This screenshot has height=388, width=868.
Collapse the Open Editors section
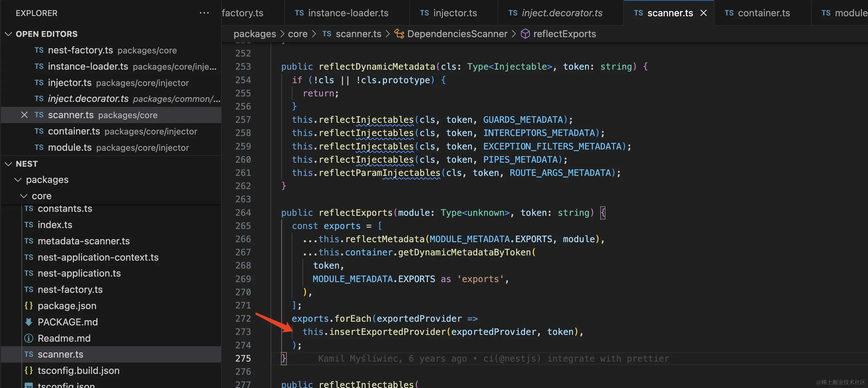(x=8, y=34)
